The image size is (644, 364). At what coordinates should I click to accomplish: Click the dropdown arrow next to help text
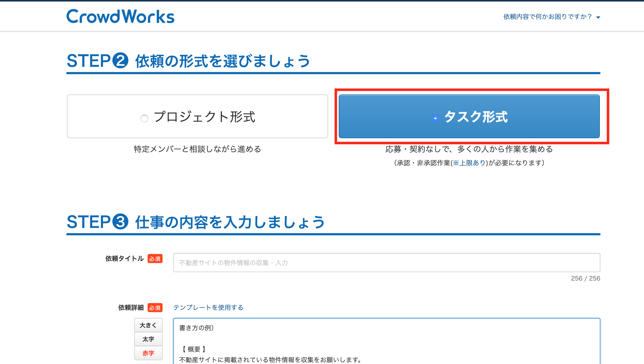[x=598, y=17]
